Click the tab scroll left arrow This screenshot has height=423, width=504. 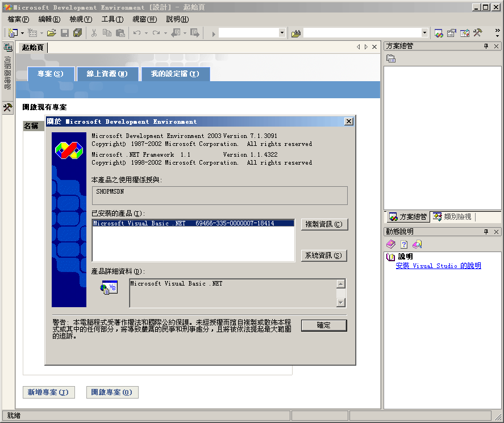(359, 47)
